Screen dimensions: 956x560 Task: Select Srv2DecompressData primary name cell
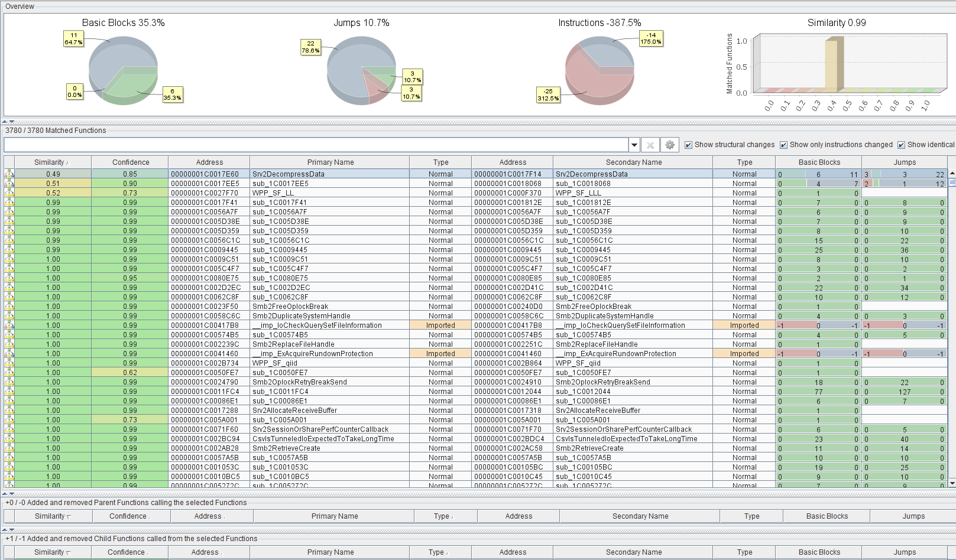coord(330,174)
